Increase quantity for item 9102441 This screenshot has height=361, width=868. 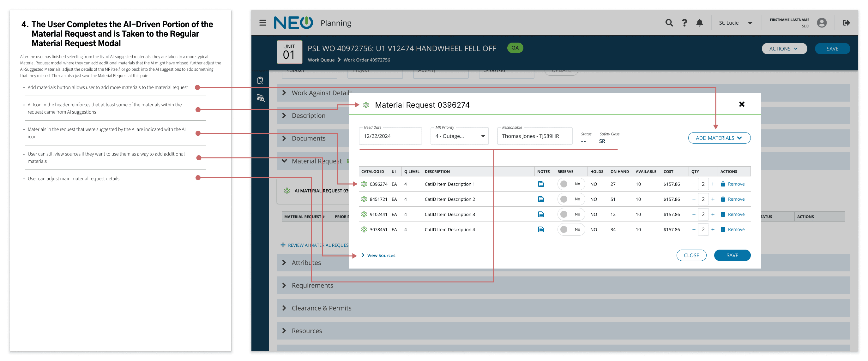pos(713,214)
